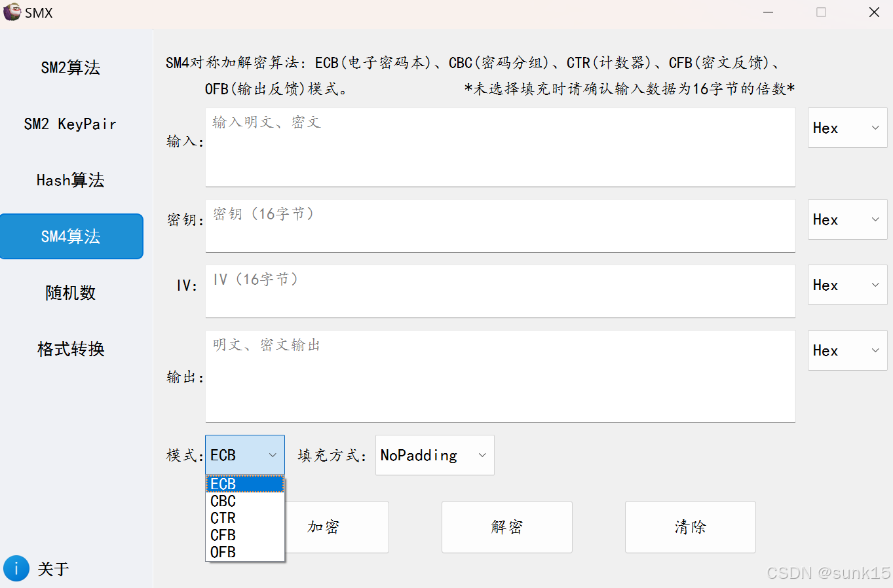893x588 pixels.
Task: Open the 填充方式 NoPadding dropdown
Action: 434,454
